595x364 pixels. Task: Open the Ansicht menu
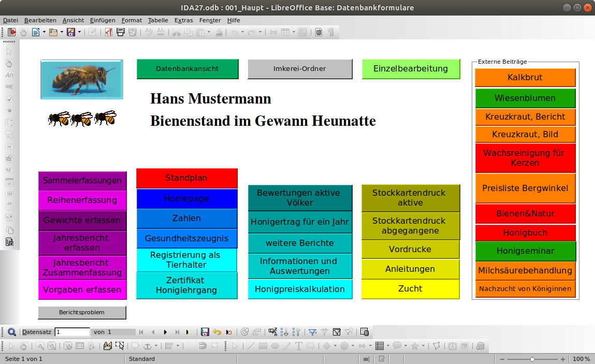pos(73,21)
